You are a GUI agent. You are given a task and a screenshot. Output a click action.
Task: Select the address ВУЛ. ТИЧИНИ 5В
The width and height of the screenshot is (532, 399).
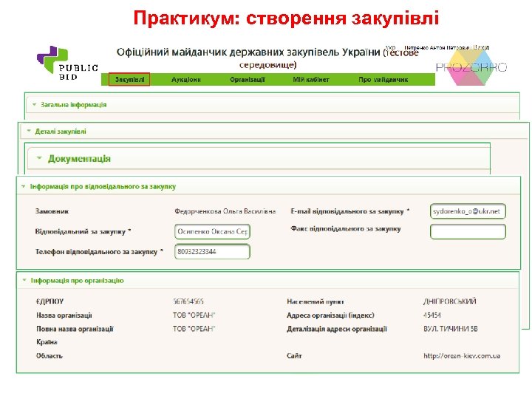pyautogui.click(x=451, y=329)
